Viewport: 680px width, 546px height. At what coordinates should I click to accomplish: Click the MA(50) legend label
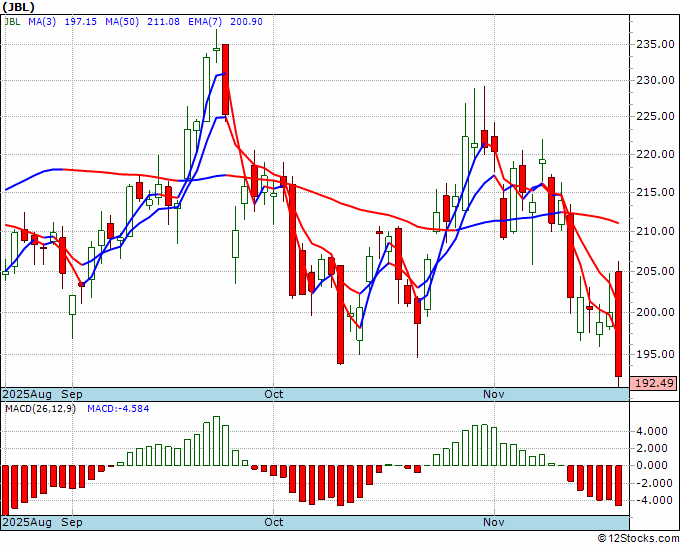tap(122, 21)
